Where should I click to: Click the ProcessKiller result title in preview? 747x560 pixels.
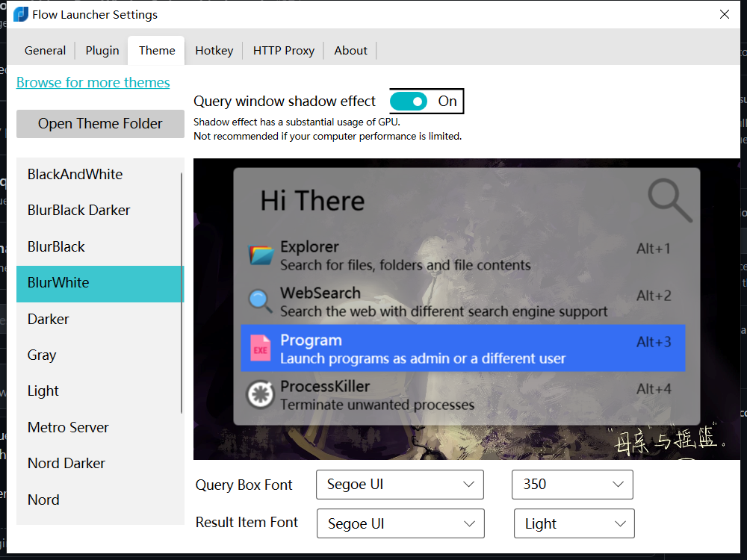[325, 386]
